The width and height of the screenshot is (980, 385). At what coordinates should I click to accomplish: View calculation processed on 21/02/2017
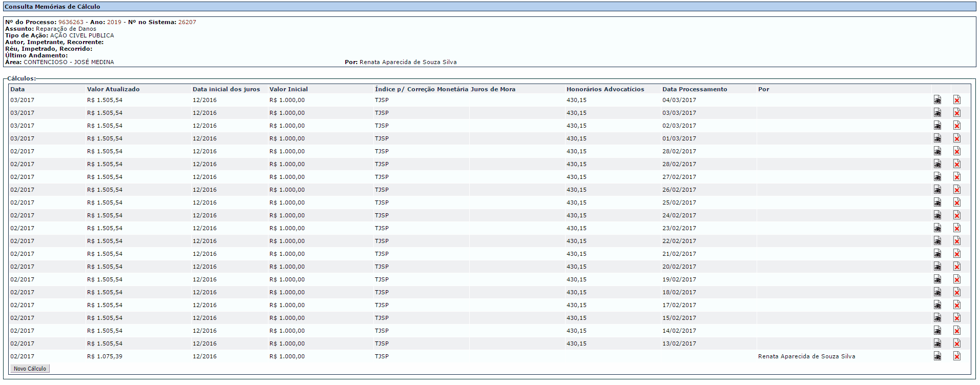937,254
